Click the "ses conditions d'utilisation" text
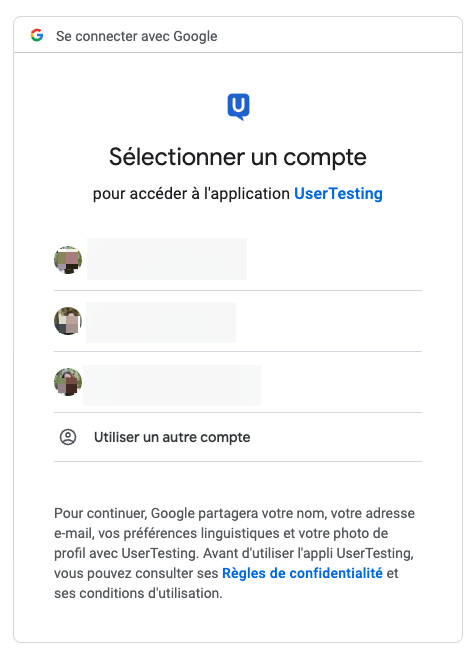This screenshot has width=475, height=654. [x=138, y=593]
